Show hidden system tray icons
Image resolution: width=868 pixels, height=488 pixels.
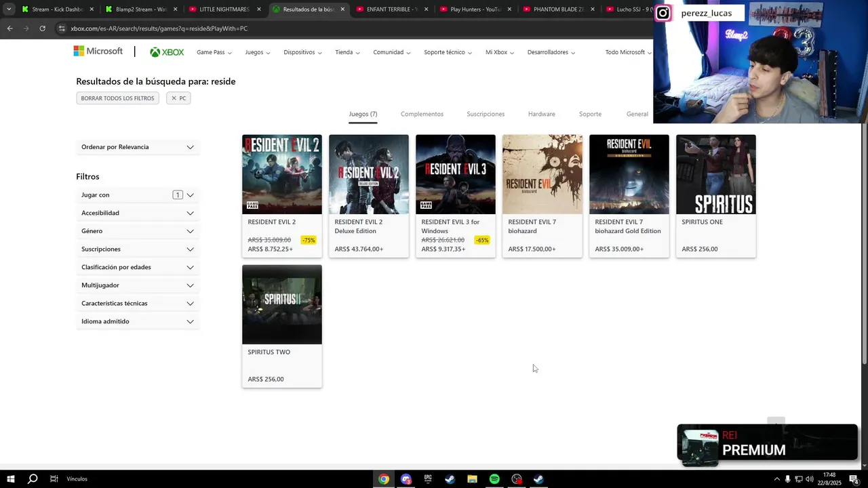[776, 479]
